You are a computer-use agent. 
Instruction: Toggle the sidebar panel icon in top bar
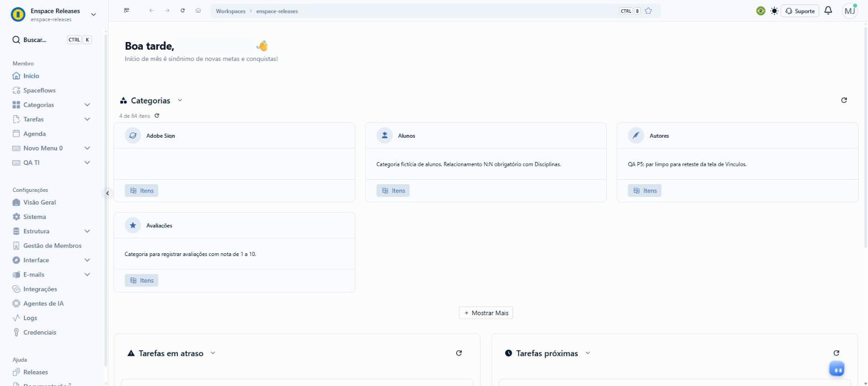click(127, 11)
